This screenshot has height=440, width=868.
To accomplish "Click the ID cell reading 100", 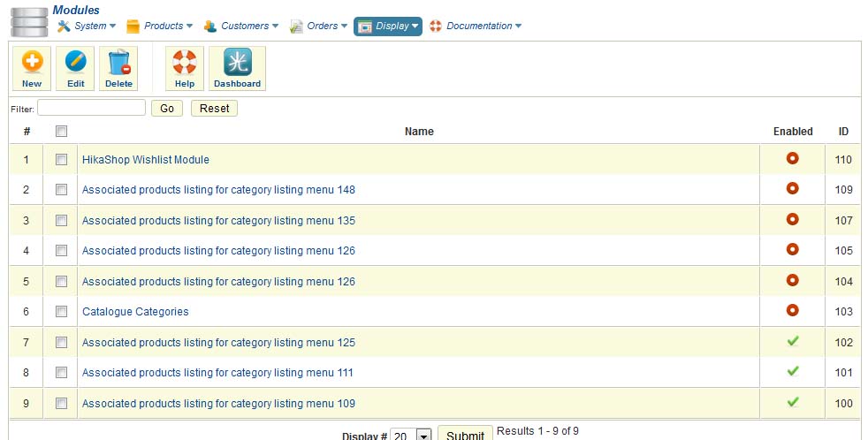I will pyautogui.click(x=843, y=403).
